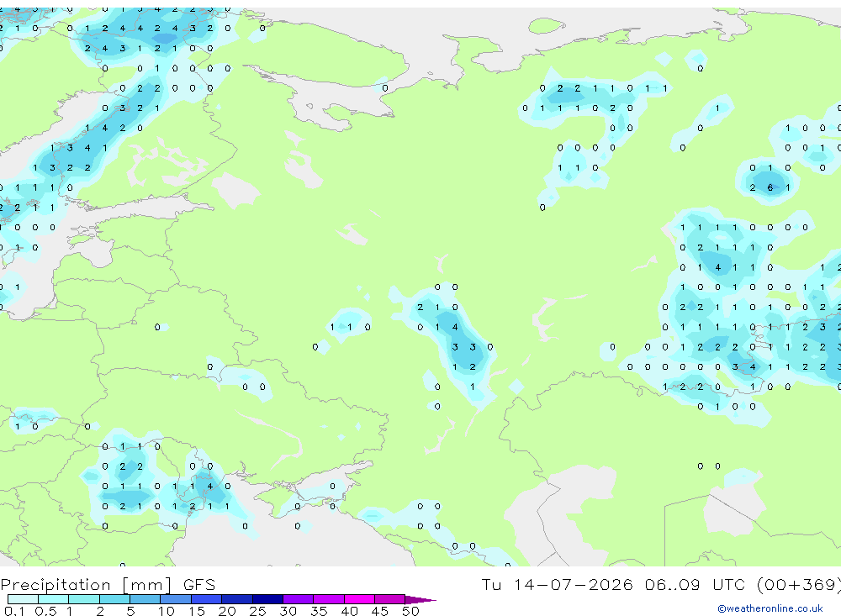
Task: Click the over-50 mm arrow-tip swatch
Action: (420, 599)
